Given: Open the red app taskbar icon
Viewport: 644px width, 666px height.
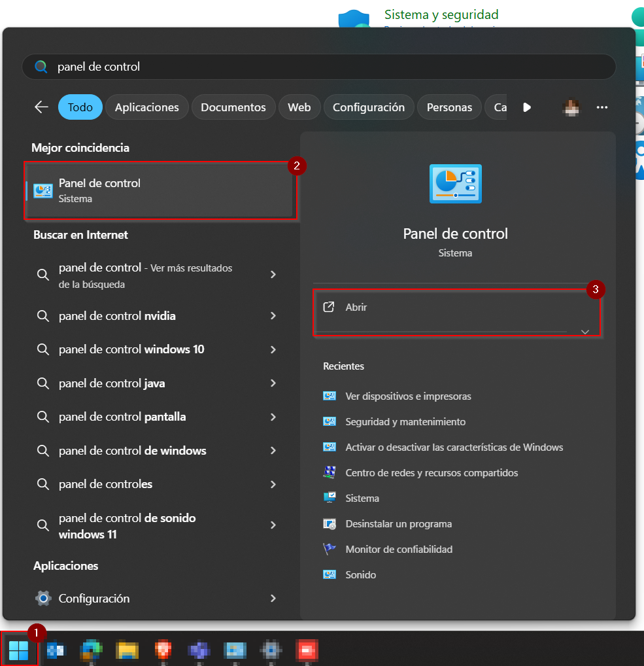Looking at the screenshot, I should pos(307,650).
